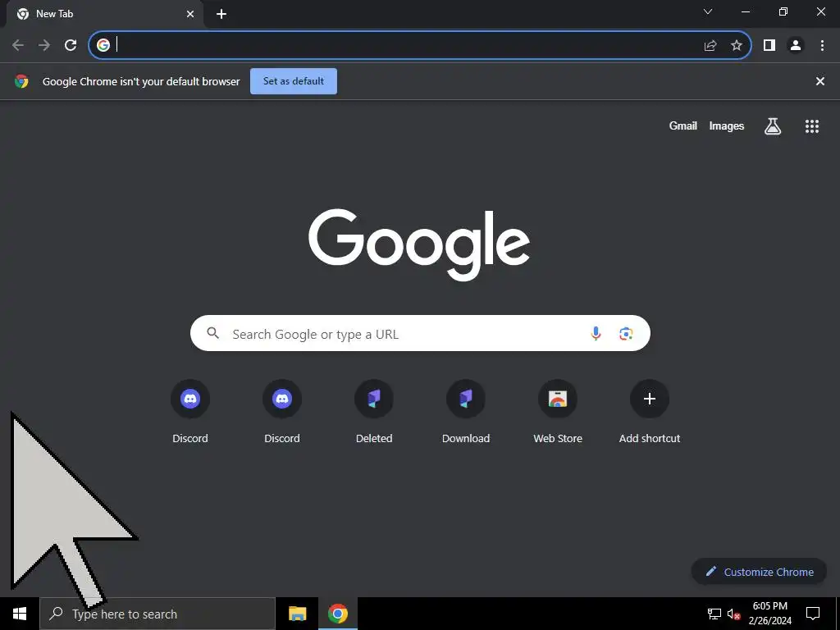Open Chrome's three-dot menu
Screen dimensions: 840x630
point(822,45)
